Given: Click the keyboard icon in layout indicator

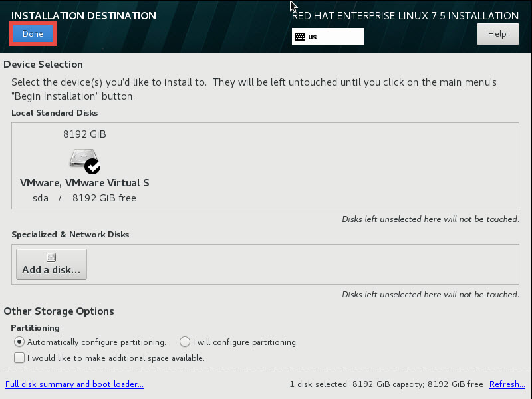Looking at the screenshot, I should point(299,37).
